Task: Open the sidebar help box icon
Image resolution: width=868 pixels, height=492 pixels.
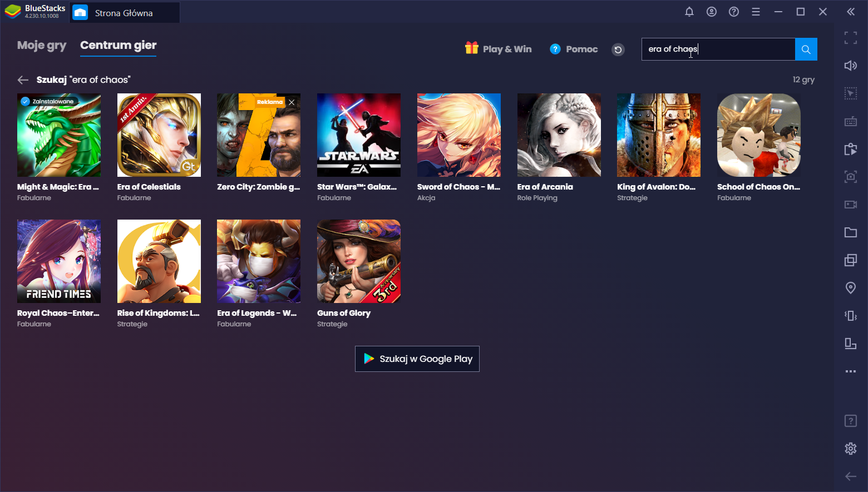Action: [x=850, y=421]
